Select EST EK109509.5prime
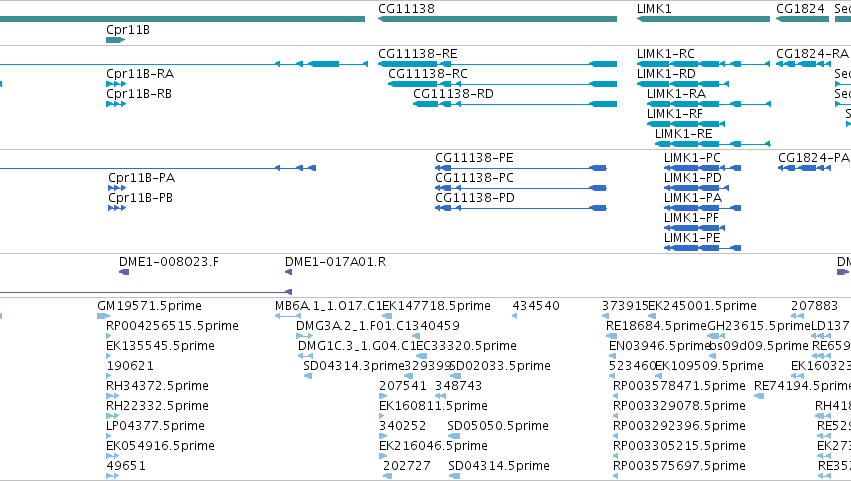The height and width of the screenshot is (481, 851). [x=709, y=366]
